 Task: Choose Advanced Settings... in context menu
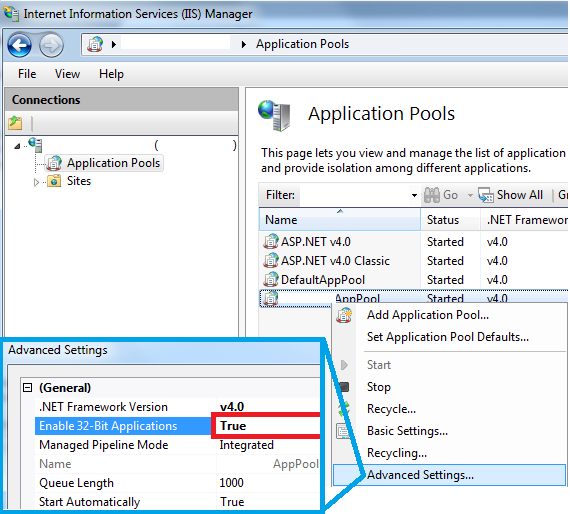(450, 475)
